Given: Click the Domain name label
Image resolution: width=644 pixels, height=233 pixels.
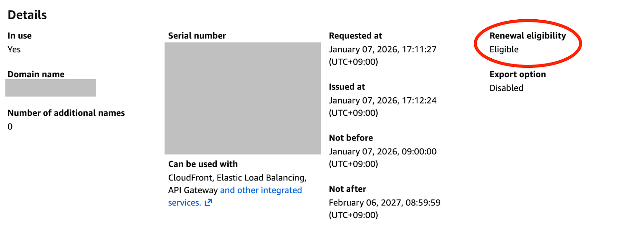Looking at the screenshot, I should [36, 74].
